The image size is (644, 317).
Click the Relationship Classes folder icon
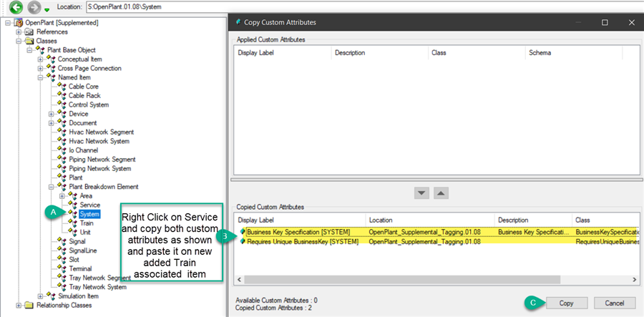click(29, 305)
